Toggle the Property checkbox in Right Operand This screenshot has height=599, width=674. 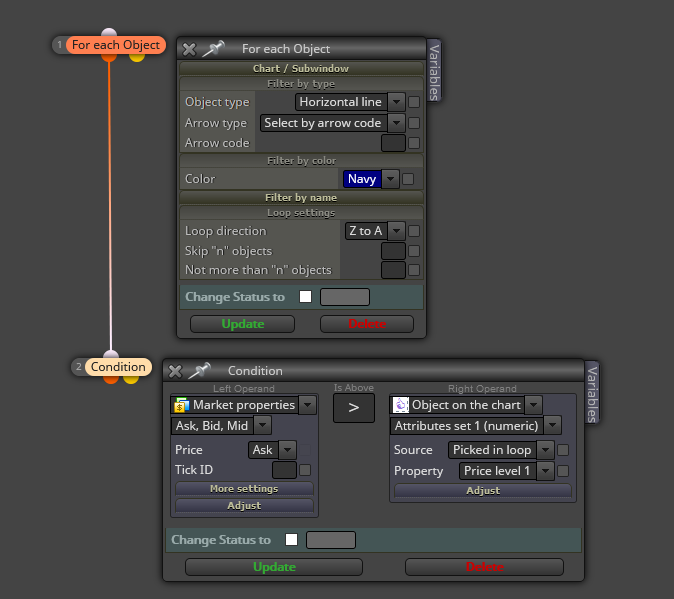[x=563, y=471]
